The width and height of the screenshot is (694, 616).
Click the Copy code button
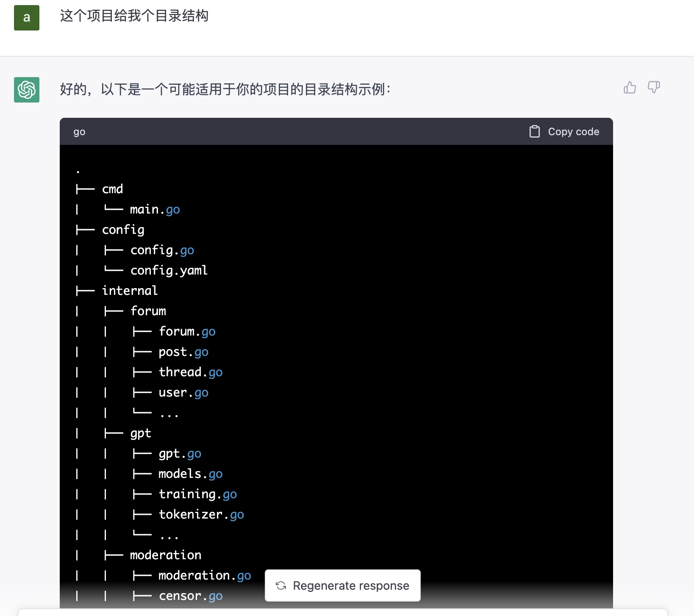[x=564, y=132]
